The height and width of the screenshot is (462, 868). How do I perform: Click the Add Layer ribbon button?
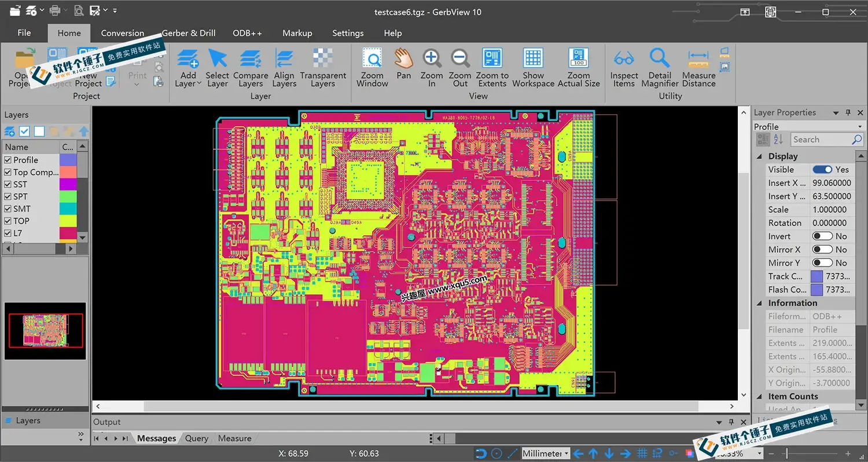[x=188, y=67]
